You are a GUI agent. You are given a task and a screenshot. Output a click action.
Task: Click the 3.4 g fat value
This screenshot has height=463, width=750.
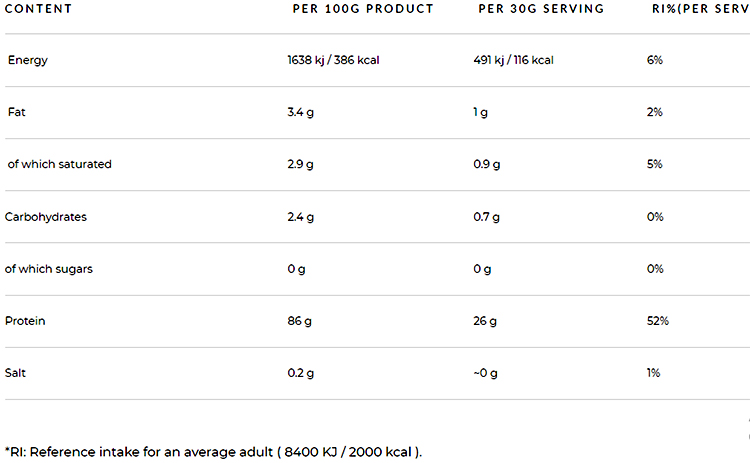tap(301, 112)
